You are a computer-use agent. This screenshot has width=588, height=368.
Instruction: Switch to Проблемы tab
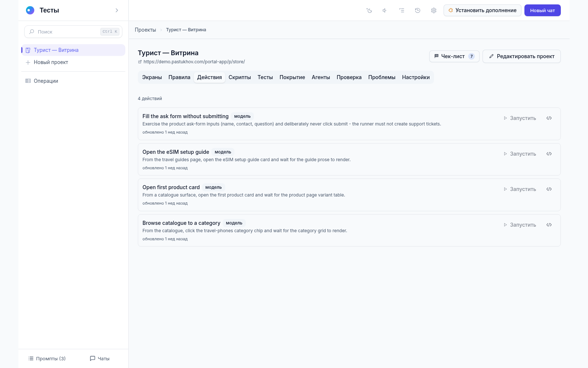[x=382, y=77]
